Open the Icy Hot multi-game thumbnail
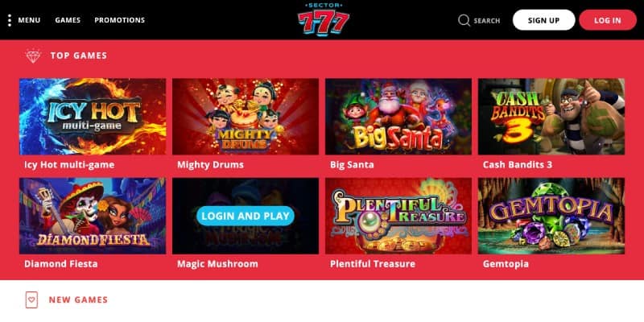The width and height of the screenshot is (644, 322). tap(93, 116)
